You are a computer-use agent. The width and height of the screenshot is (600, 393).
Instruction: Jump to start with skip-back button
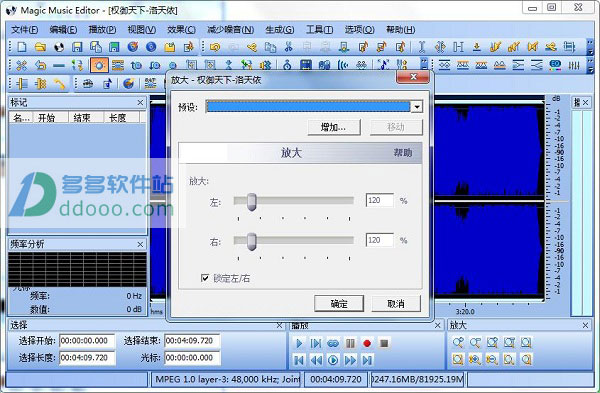click(299, 360)
